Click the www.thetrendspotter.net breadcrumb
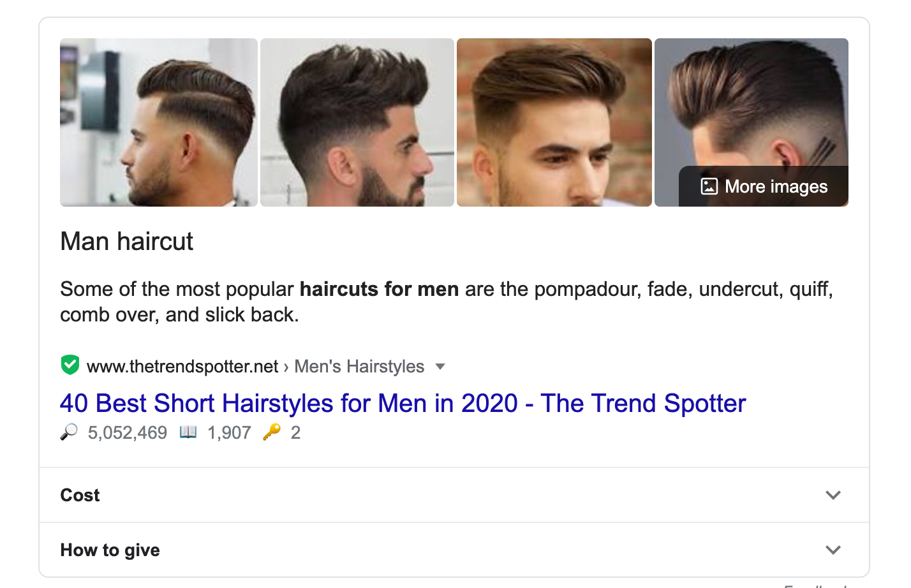 coord(183,366)
